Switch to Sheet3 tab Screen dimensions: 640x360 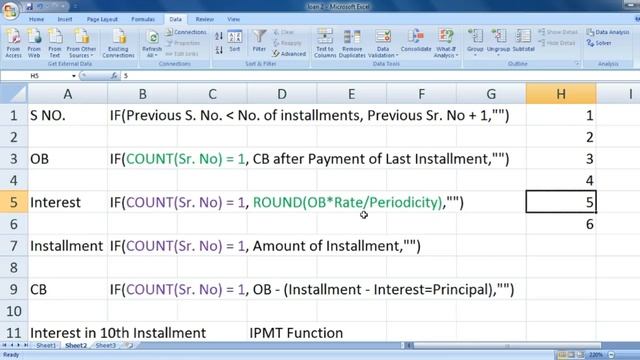coord(105,345)
